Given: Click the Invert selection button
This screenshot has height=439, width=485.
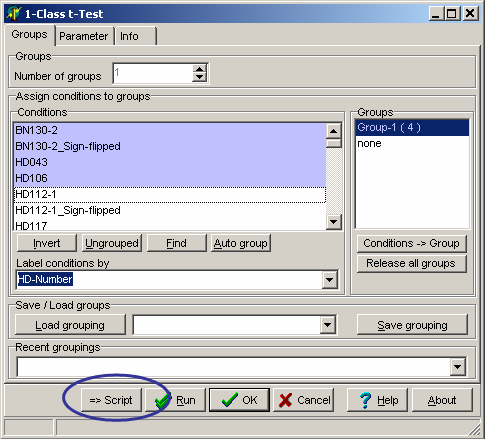Looking at the screenshot, I should coord(47,243).
